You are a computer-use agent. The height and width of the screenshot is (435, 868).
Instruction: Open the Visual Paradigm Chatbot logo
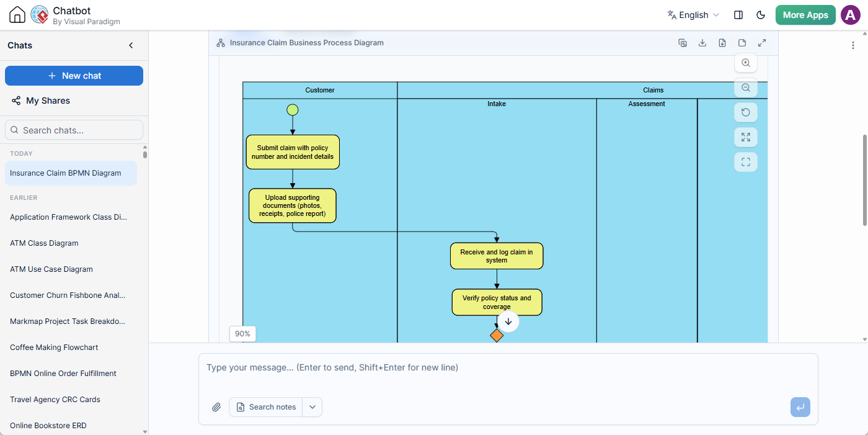40,15
